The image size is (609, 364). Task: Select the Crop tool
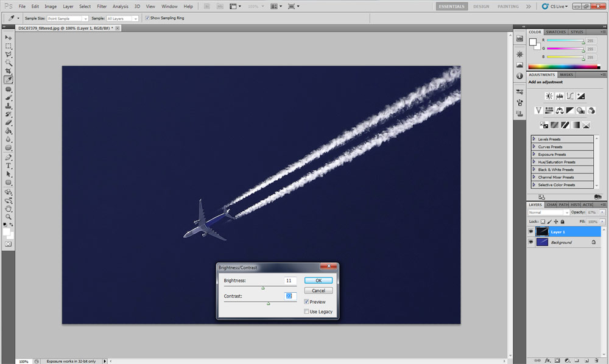pyautogui.click(x=8, y=71)
